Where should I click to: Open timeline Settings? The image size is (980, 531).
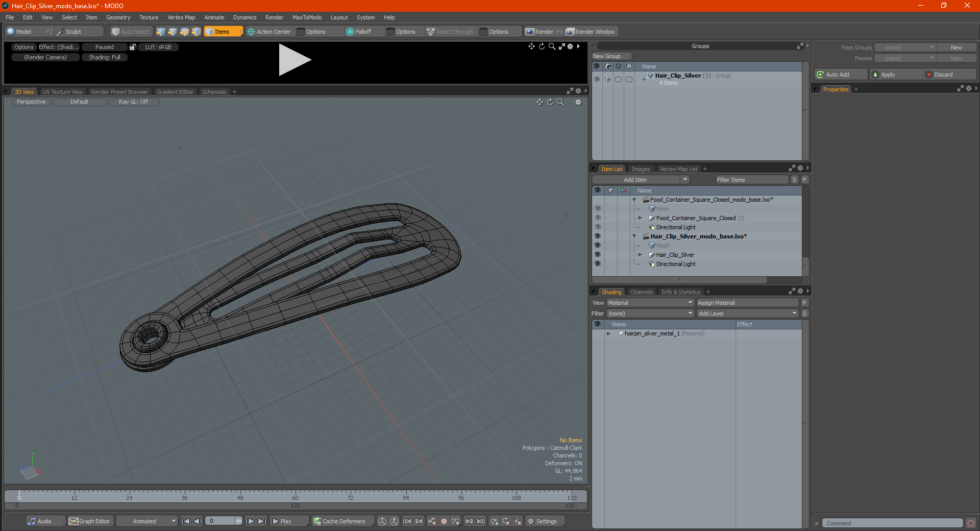pyautogui.click(x=544, y=521)
